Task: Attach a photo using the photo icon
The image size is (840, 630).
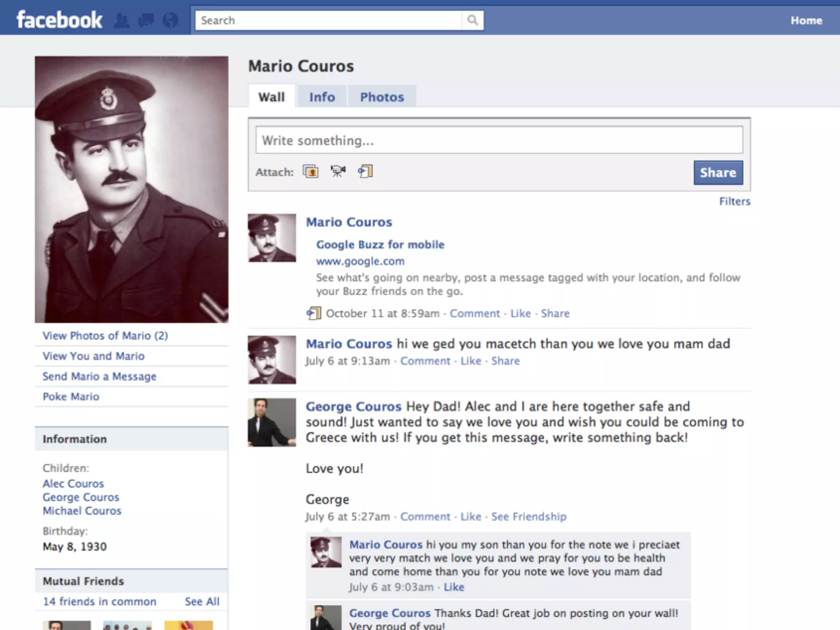Action: pyautogui.click(x=310, y=171)
